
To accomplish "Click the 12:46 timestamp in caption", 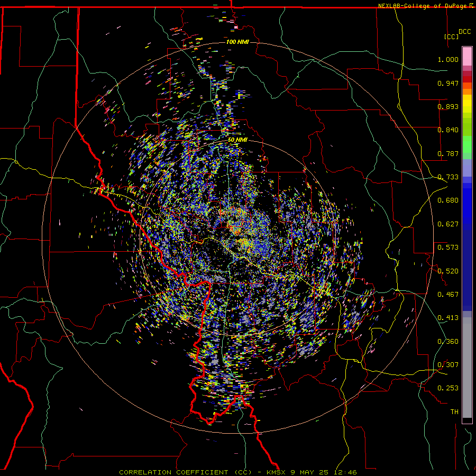I will point(346,472).
